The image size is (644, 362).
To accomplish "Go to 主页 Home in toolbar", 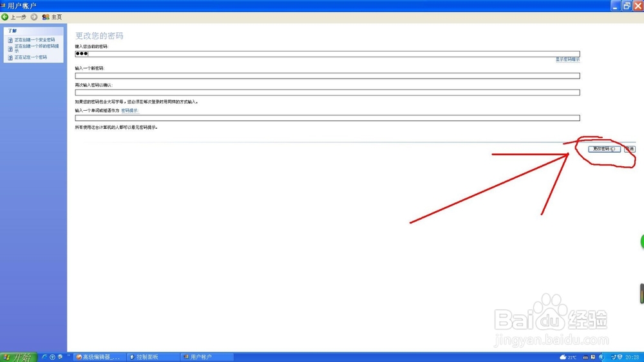I will (52, 17).
